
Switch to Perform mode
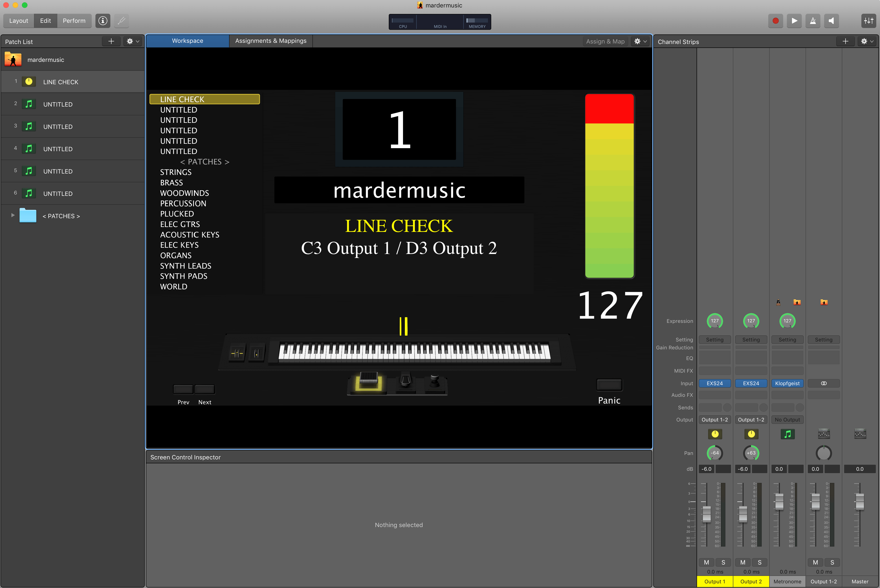pyautogui.click(x=74, y=21)
